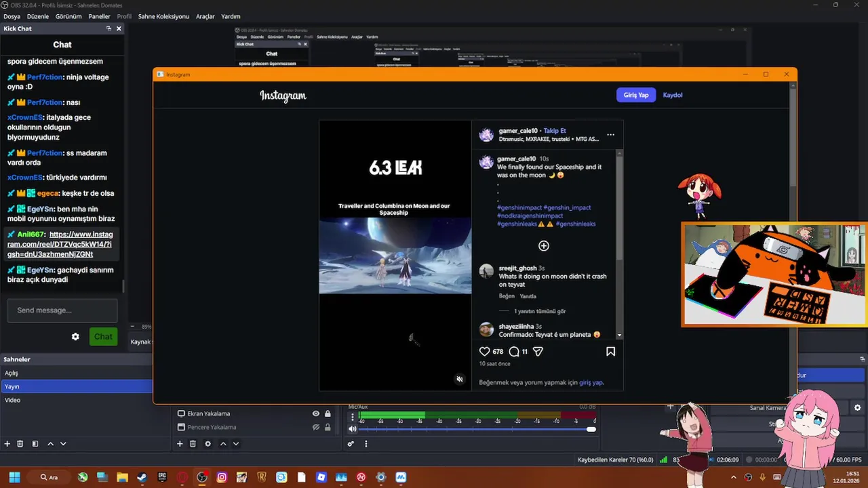868x488 pixels.
Task: Send message with green Chat button
Action: coord(103,337)
